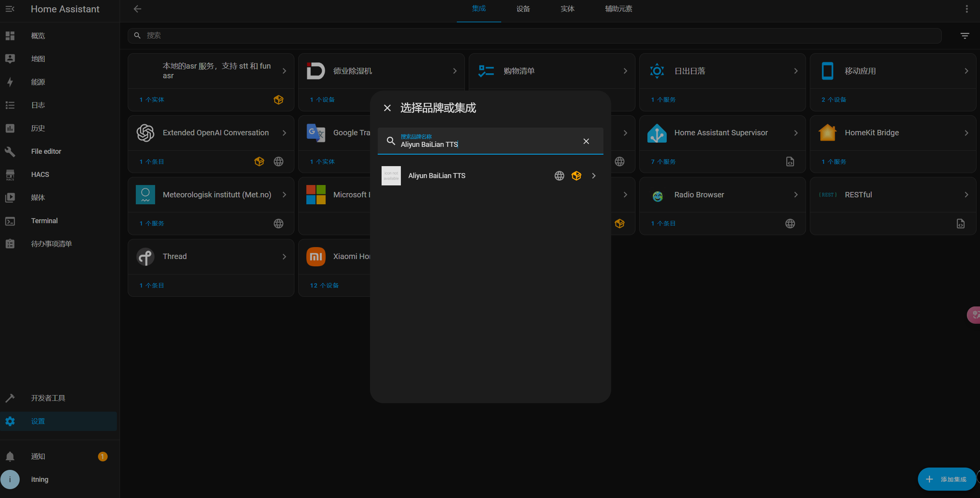The image size is (980, 498).
Task: Open 开发者工具 in sidebar
Action: tap(58, 398)
